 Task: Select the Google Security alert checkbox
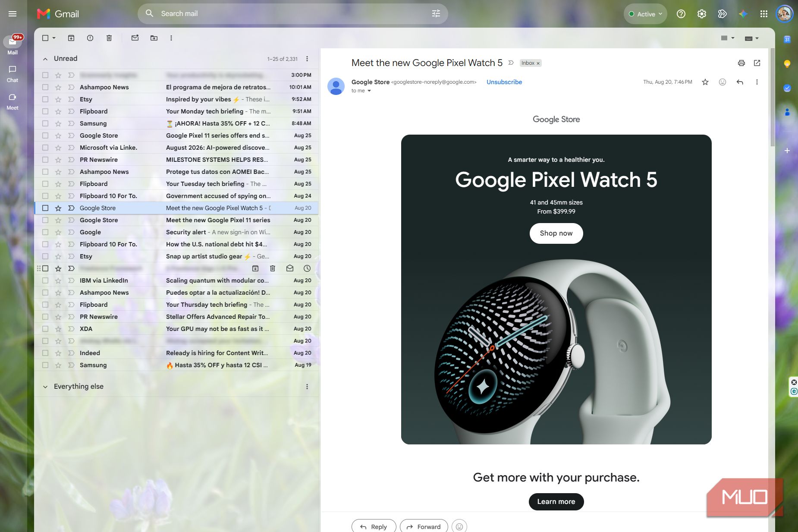coord(45,232)
